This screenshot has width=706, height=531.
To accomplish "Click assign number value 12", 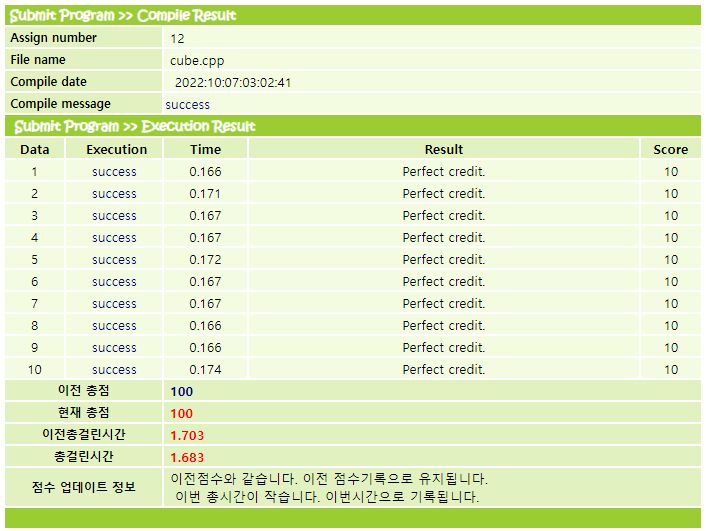I will click(177, 39).
